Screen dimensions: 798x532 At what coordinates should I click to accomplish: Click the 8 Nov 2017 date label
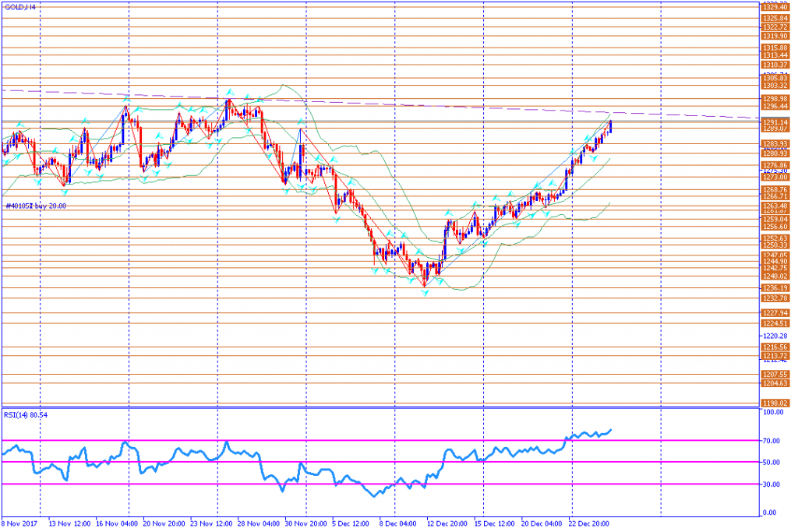click(x=18, y=523)
